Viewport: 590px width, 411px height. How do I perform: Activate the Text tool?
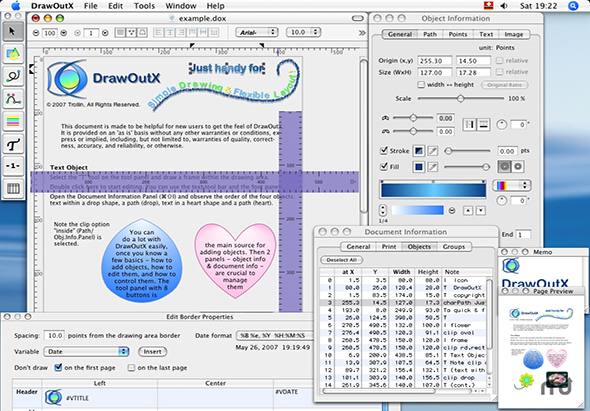click(x=13, y=144)
